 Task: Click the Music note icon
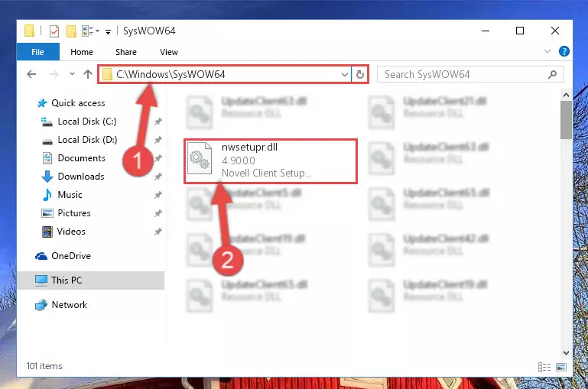point(47,195)
